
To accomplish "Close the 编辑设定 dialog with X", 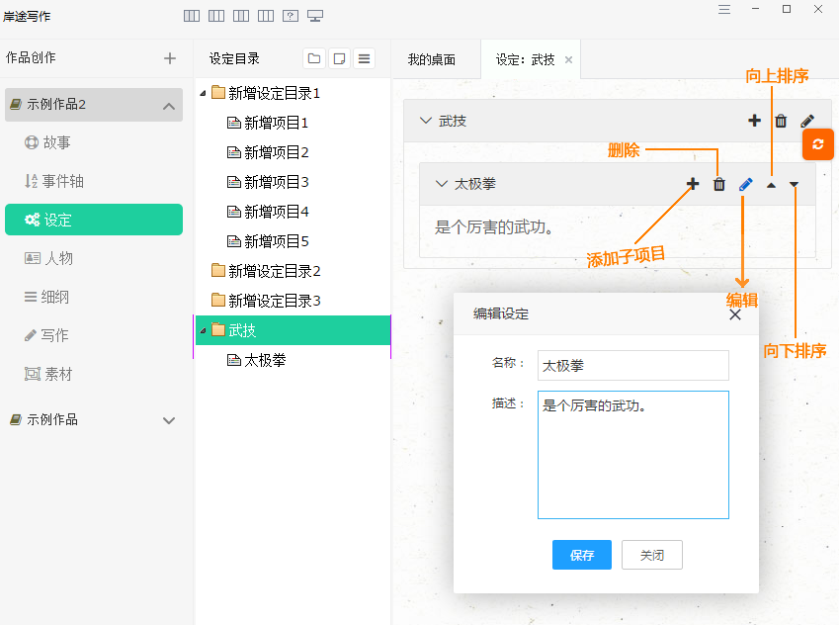I will [x=735, y=314].
